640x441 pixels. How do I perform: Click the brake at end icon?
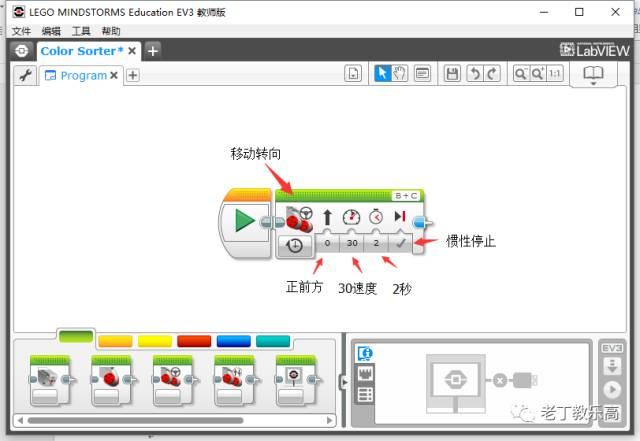pyautogui.click(x=400, y=216)
